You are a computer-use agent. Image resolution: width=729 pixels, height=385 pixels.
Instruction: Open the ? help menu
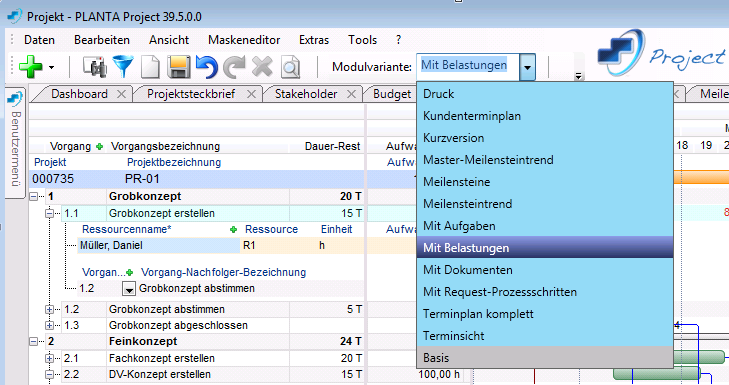(398, 40)
